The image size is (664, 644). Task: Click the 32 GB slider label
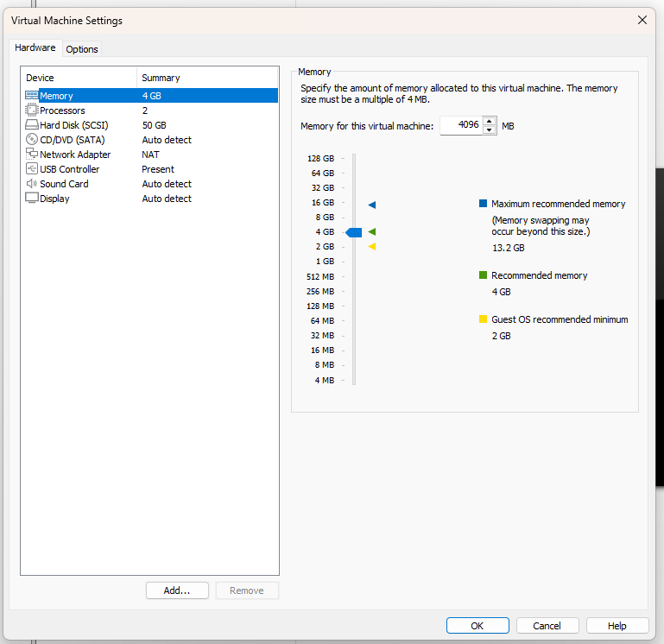(x=323, y=187)
